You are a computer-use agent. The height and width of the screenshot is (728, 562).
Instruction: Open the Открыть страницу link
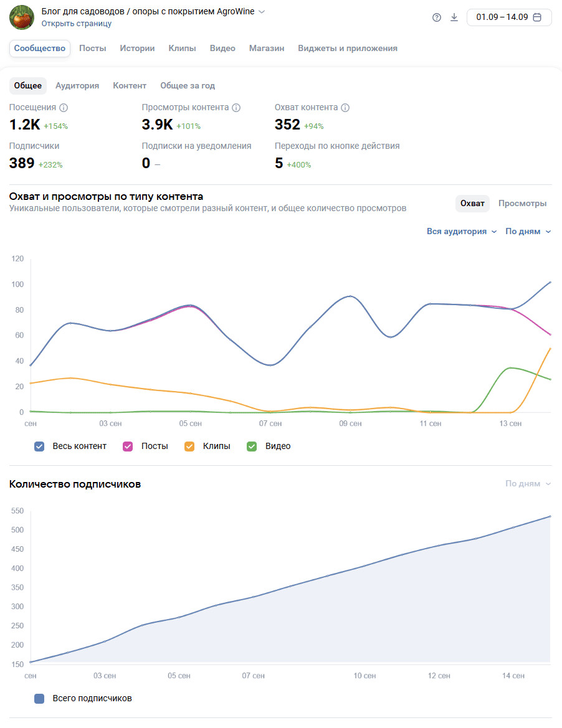click(x=77, y=24)
